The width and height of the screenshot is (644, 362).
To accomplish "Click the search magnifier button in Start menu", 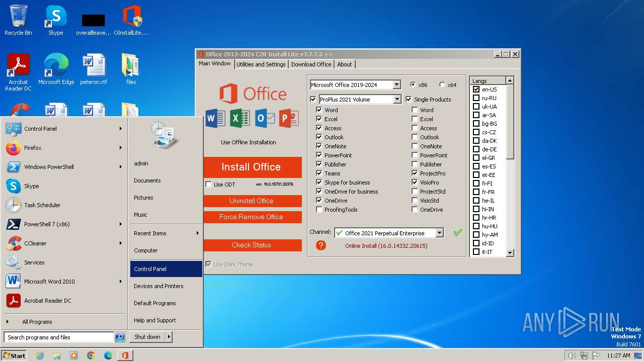I will [120, 337].
